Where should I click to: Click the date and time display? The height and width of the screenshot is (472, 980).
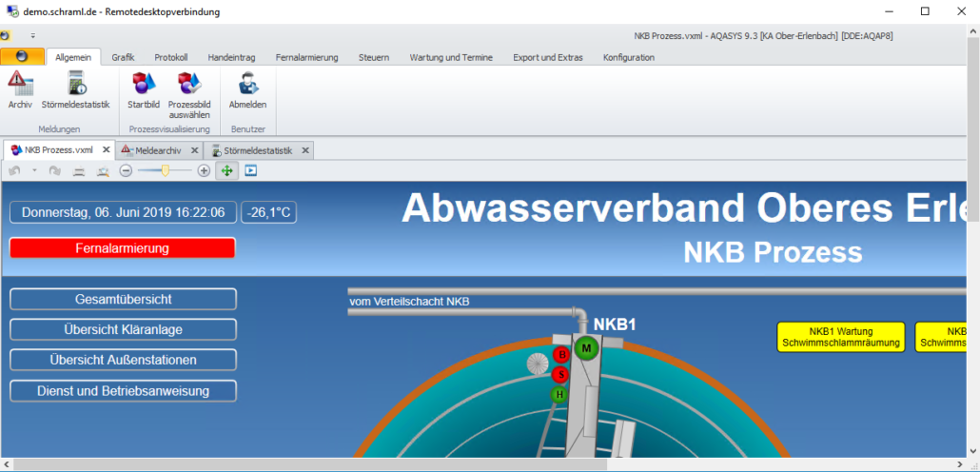click(123, 212)
